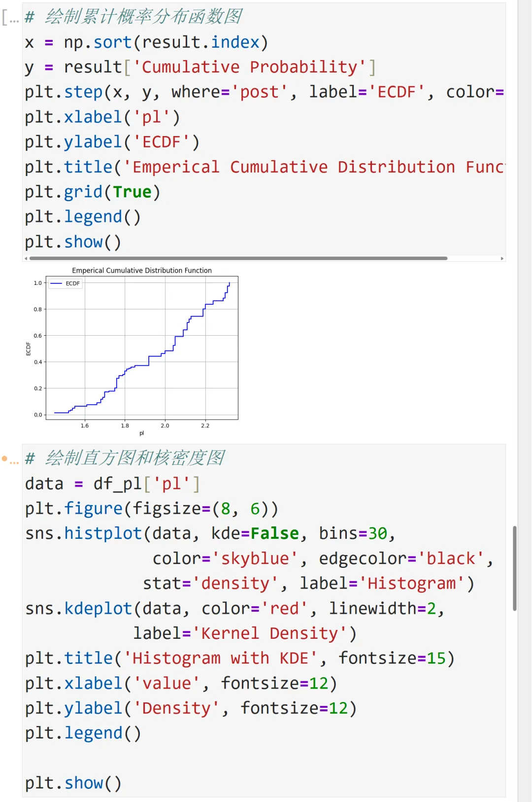This screenshot has width=532, height=802.
Task: Click the execution prompt bracket of the first cell
Action: (x=10, y=18)
